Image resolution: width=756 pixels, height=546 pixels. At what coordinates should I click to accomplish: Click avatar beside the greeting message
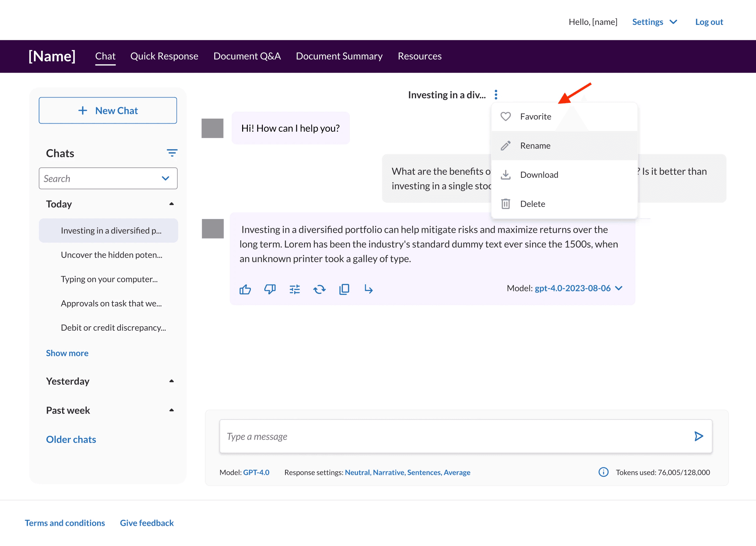[212, 128]
